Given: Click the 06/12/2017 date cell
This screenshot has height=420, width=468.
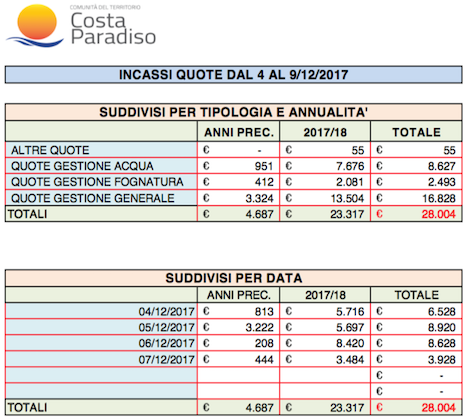Looking at the screenshot, I should (101, 343).
